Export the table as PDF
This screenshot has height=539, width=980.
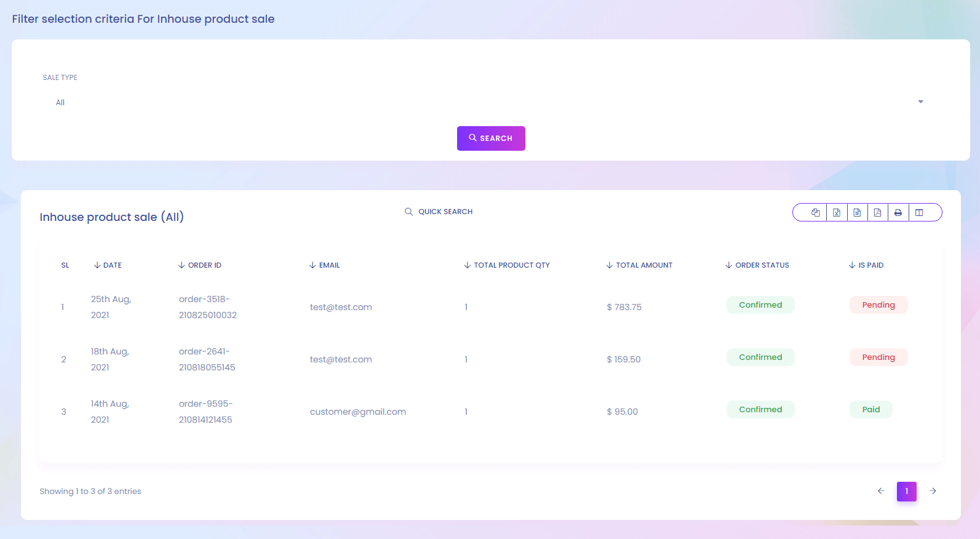pos(877,212)
